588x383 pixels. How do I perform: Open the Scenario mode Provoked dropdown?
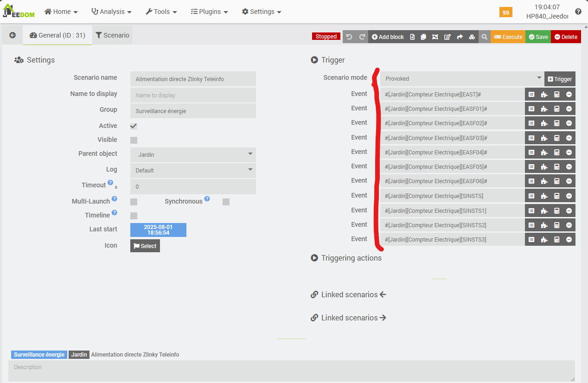click(x=461, y=79)
